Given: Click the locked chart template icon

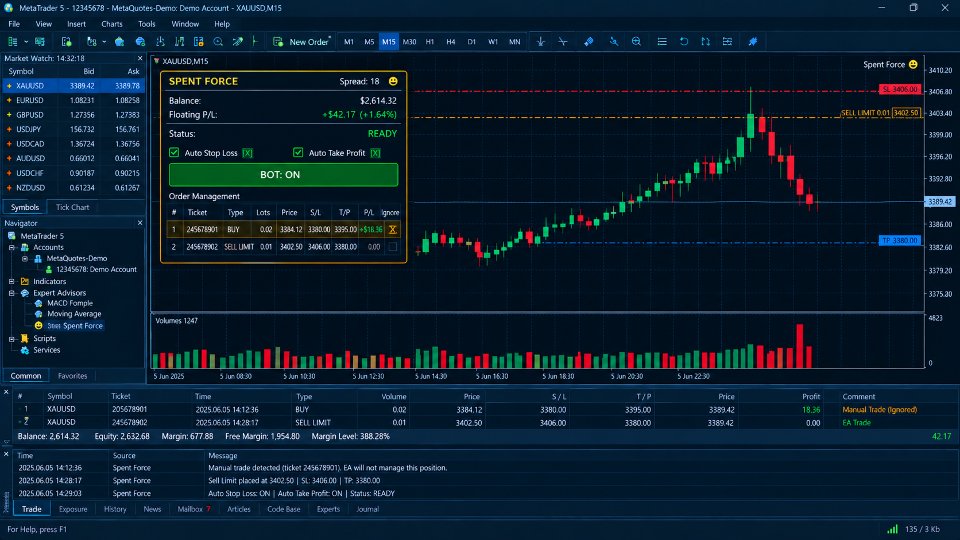Looking at the screenshot, I should pos(198,42).
